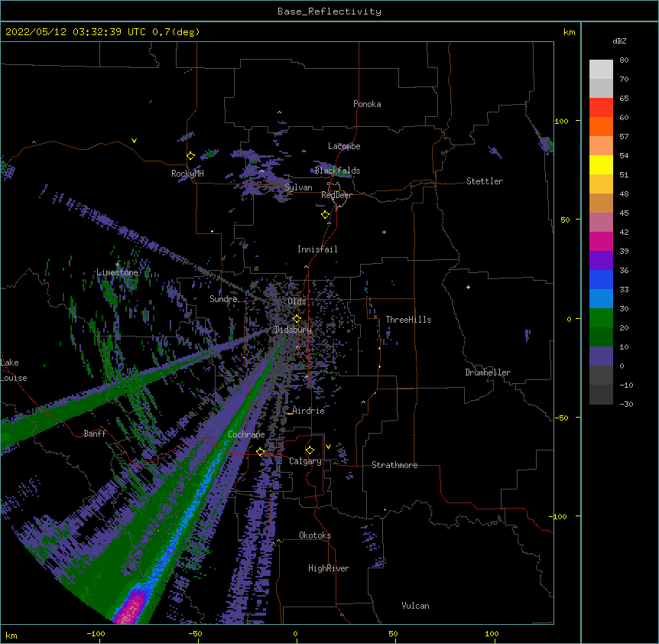
Task: Click the Banff town label
Action: (x=95, y=434)
